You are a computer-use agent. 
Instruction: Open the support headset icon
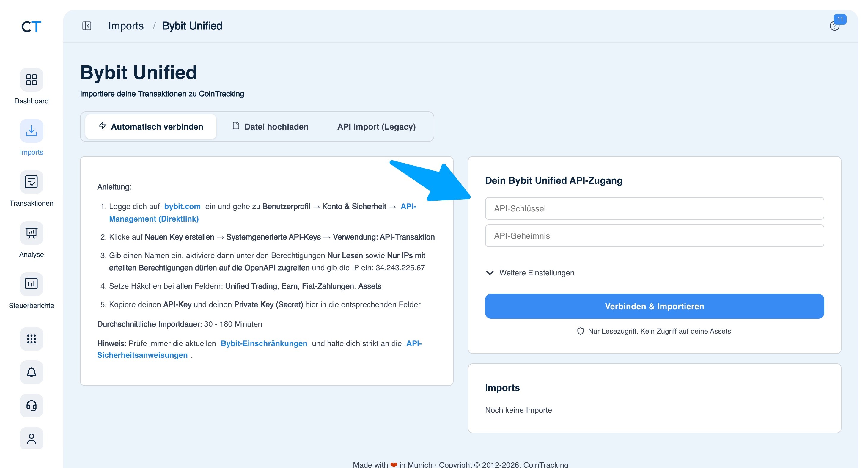tap(31, 406)
